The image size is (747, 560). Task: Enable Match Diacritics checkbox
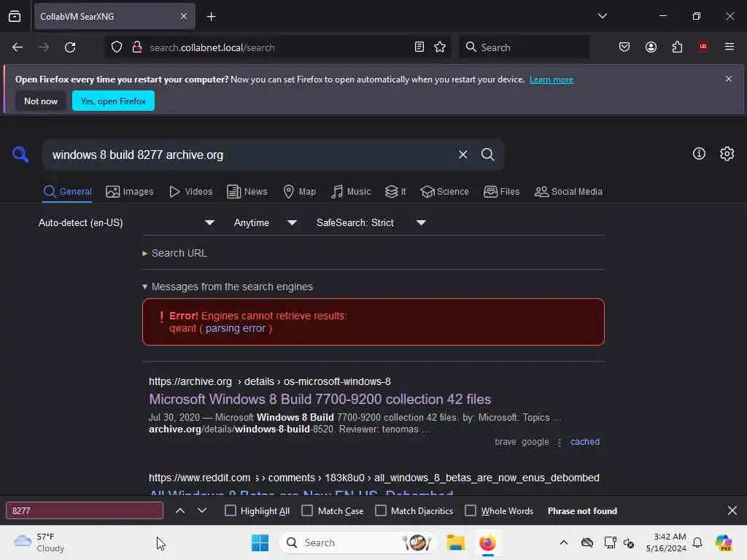click(381, 510)
